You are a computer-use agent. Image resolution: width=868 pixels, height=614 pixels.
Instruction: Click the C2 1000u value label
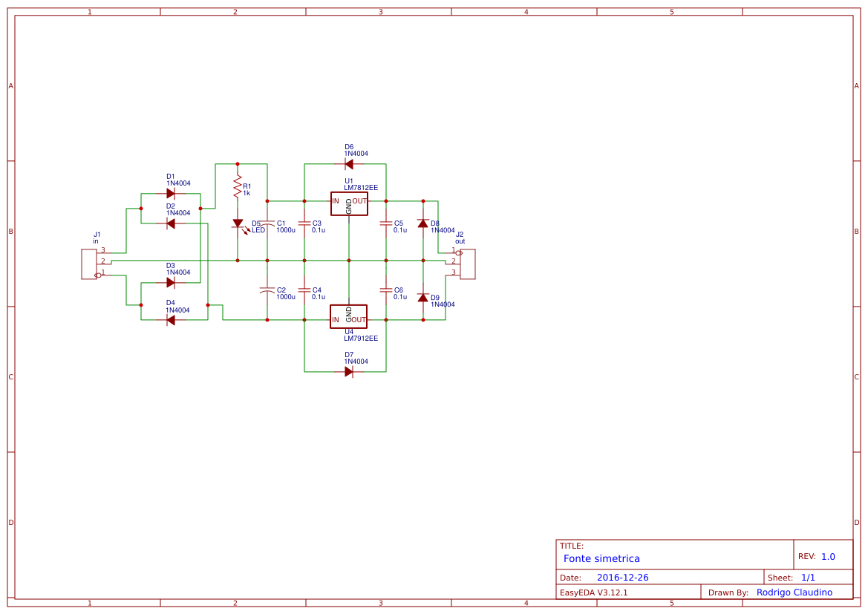point(286,297)
